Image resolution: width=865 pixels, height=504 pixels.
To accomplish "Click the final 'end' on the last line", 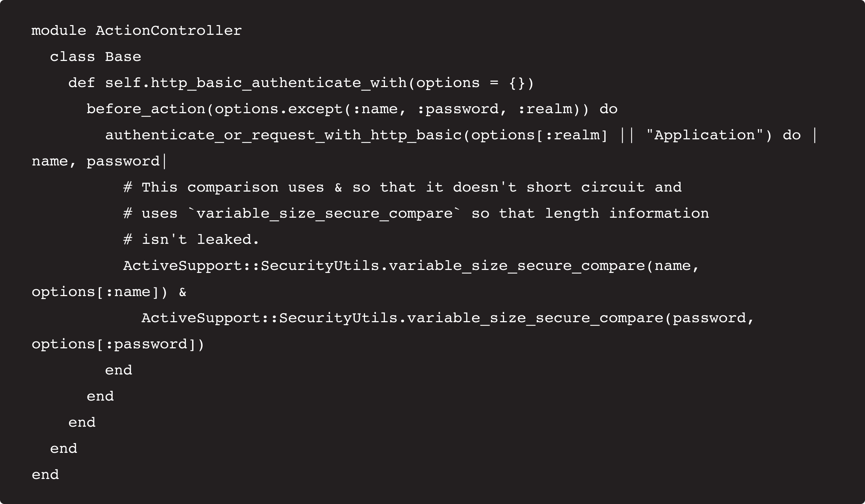I will pos(45,475).
